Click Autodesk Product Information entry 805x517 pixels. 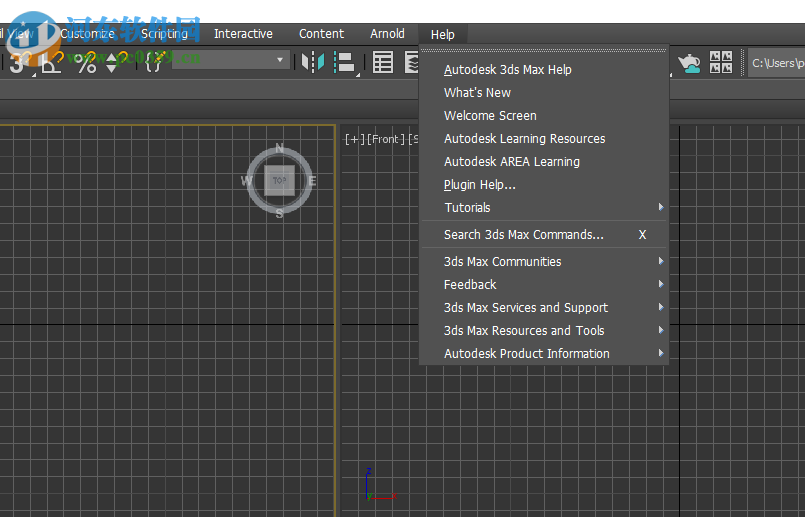[544, 354]
